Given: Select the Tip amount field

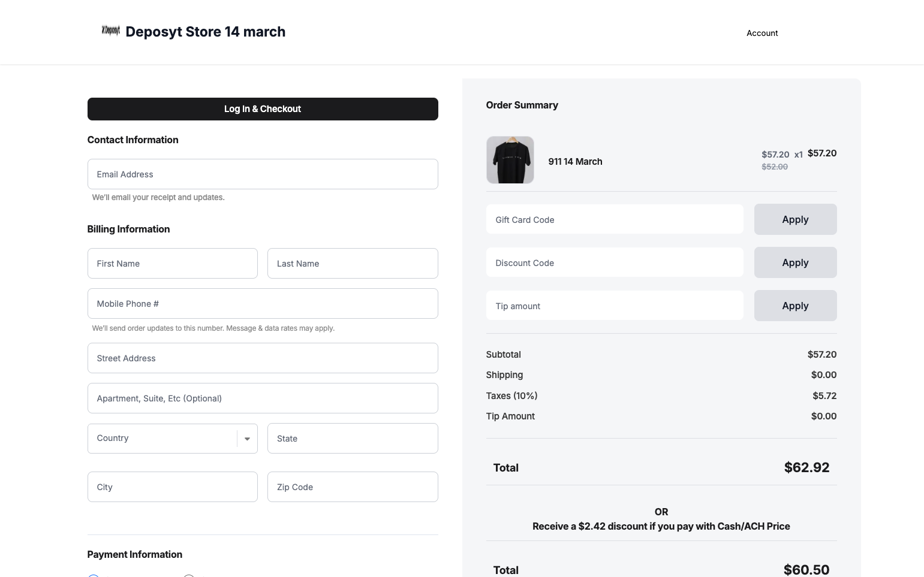Looking at the screenshot, I should [615, 306].
